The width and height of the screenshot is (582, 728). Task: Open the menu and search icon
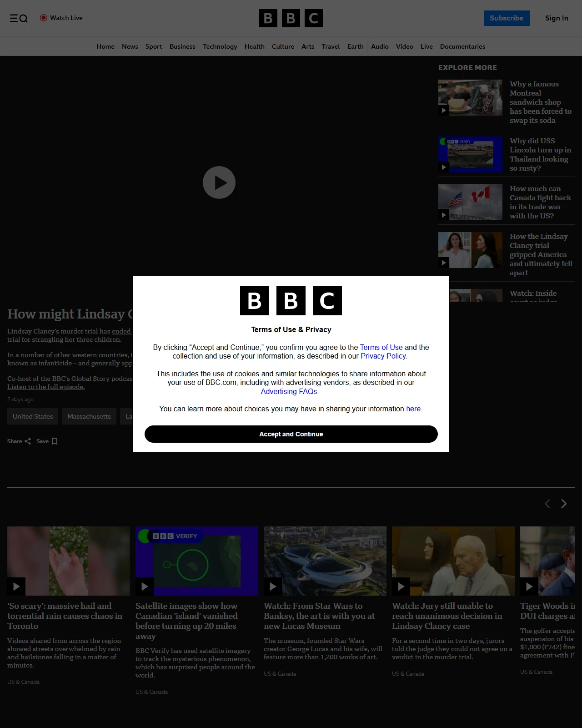click(19, 18)
